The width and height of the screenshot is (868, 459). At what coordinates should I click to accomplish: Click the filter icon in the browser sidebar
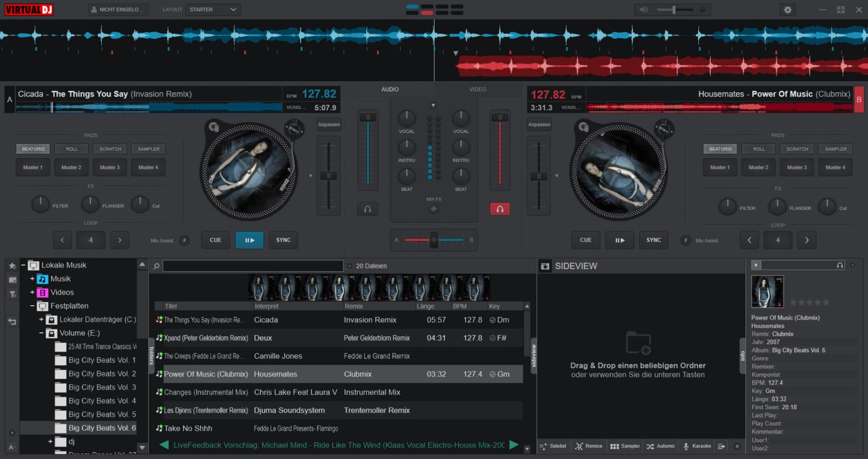pos(12,294)
